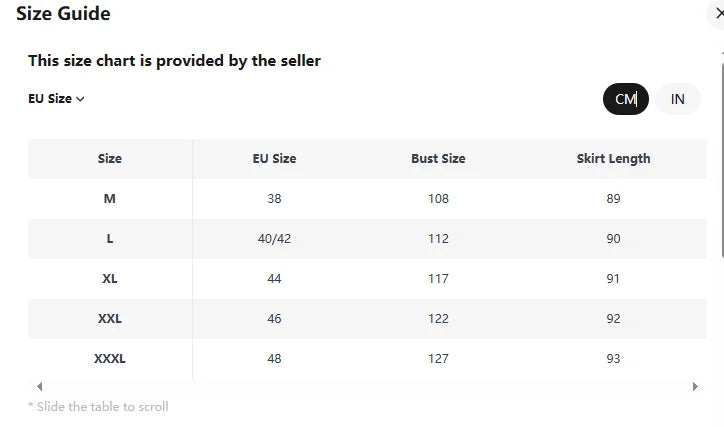Click the 40/42 EU size cell
The image size is (724, 427).
(x=274, y=238)
